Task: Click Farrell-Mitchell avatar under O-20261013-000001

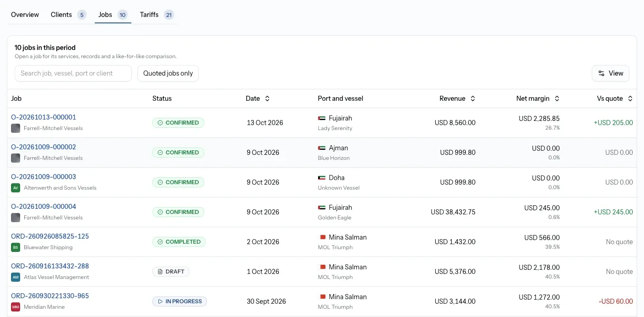Action: coord(16,128)
